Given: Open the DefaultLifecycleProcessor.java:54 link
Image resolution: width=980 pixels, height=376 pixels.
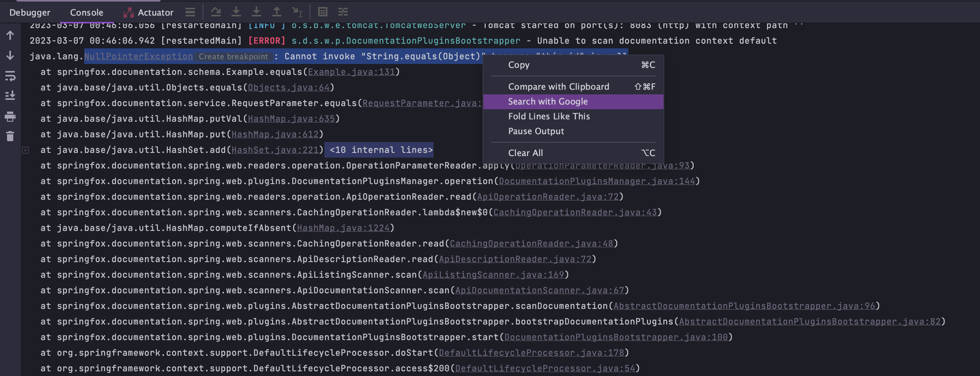Looking at the screenshot, I should (545, 369).
